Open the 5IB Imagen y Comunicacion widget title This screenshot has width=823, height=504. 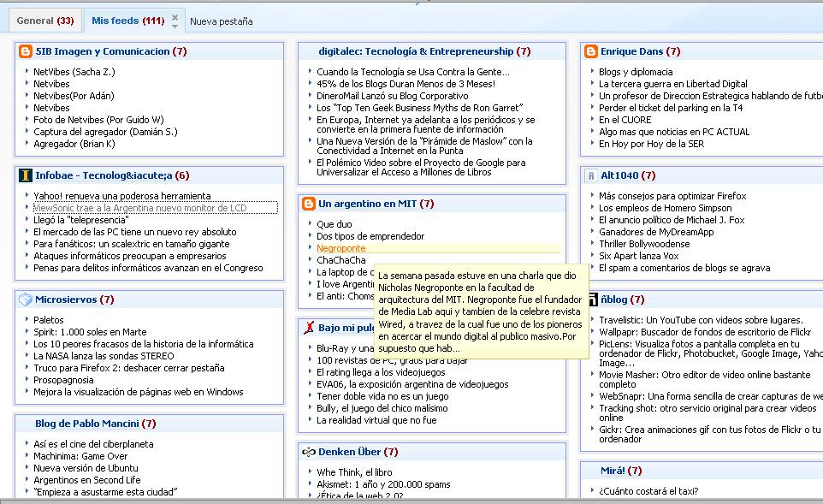(103, 51)
